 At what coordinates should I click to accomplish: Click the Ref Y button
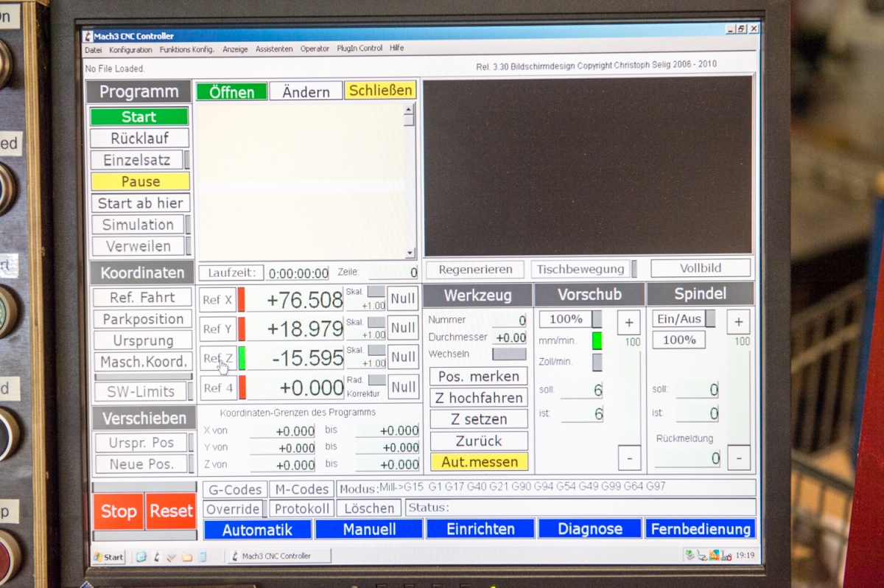(x=217, y=329)
